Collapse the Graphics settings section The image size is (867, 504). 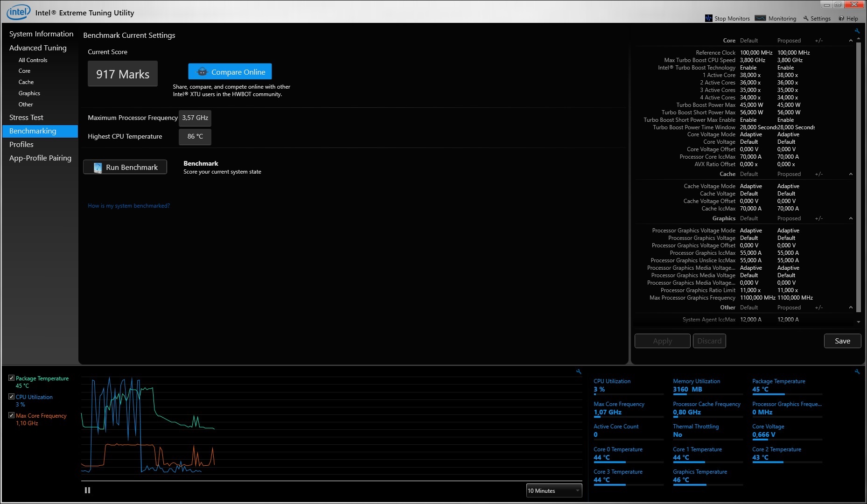coord(851,218)
